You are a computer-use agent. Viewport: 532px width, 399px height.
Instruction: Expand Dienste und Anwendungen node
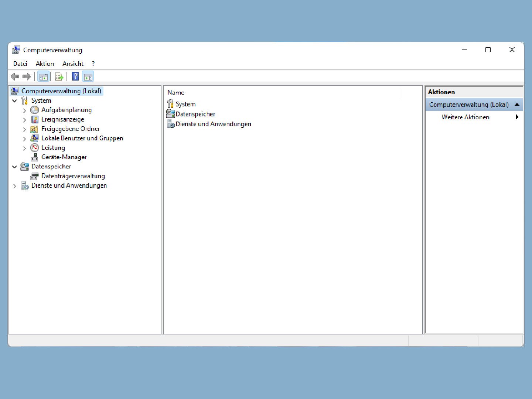coord(15,186)
